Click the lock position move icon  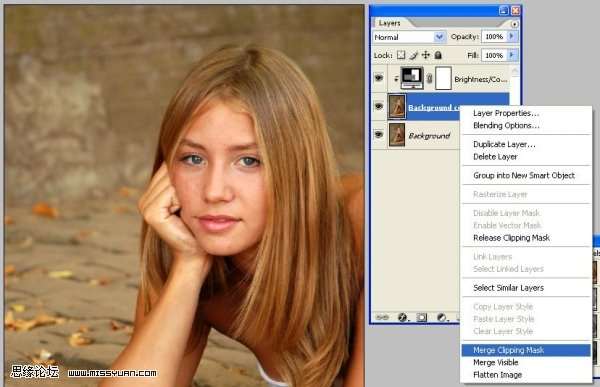tap(426, 55)
